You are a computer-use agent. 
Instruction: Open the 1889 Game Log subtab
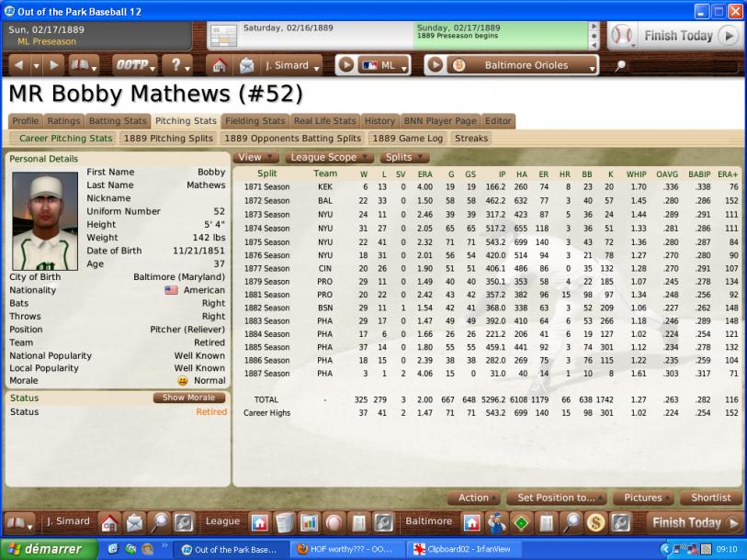(x=409, y=139)
